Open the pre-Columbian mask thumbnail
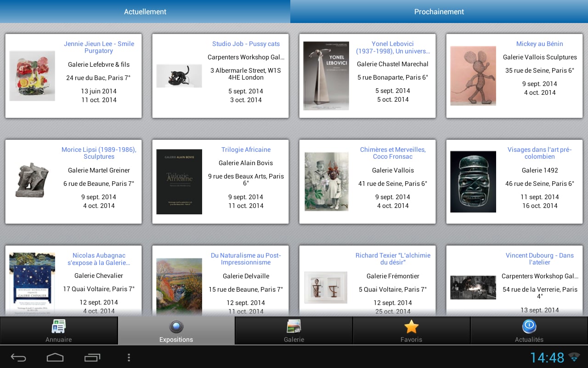 [473, 182]
